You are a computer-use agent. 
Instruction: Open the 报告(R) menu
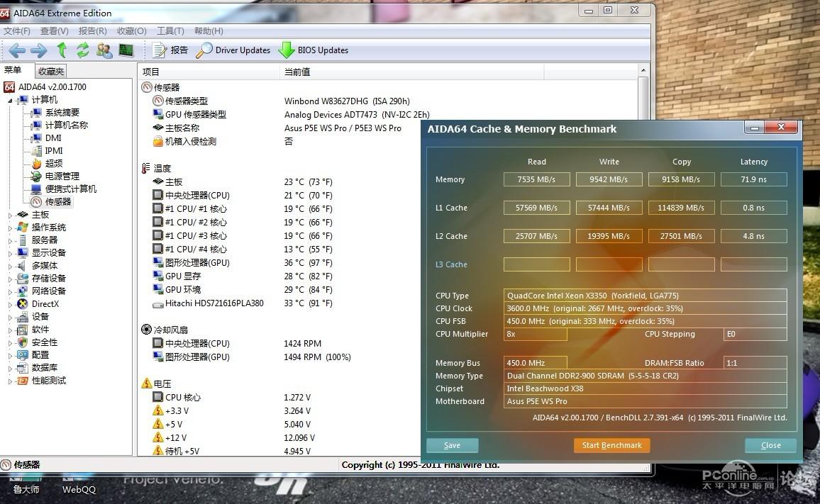pyautogui.click(x=92, y=31)
